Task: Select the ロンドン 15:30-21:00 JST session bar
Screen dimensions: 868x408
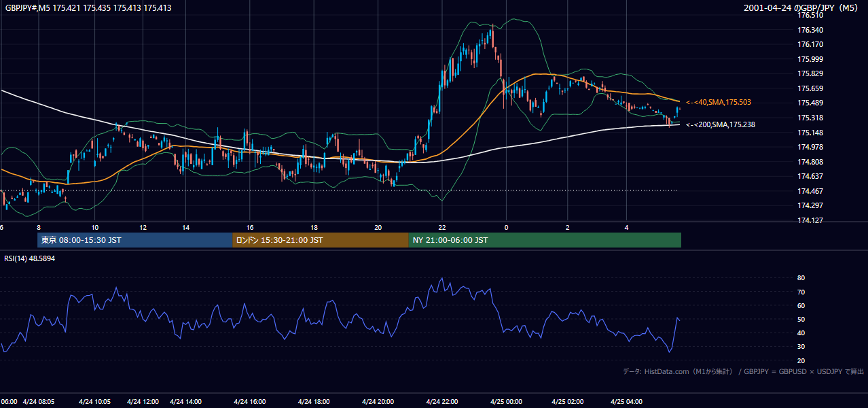Action: [321, 240]
